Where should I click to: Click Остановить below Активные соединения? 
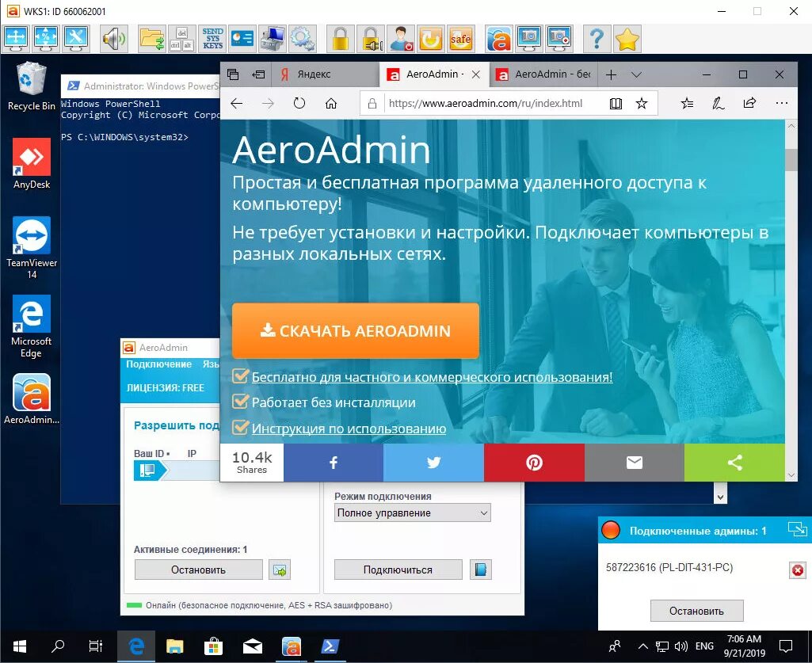tap(198, 570)
